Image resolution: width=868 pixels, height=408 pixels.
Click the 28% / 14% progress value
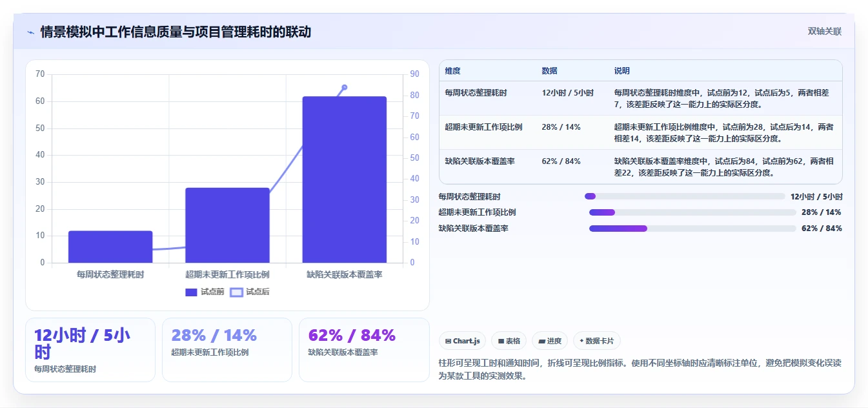(822, 212)
